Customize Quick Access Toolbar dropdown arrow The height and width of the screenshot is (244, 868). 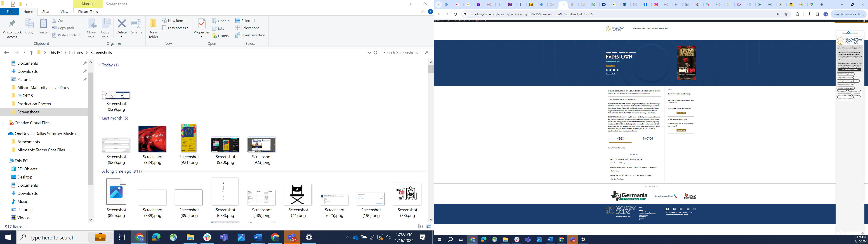click(27, 4)
